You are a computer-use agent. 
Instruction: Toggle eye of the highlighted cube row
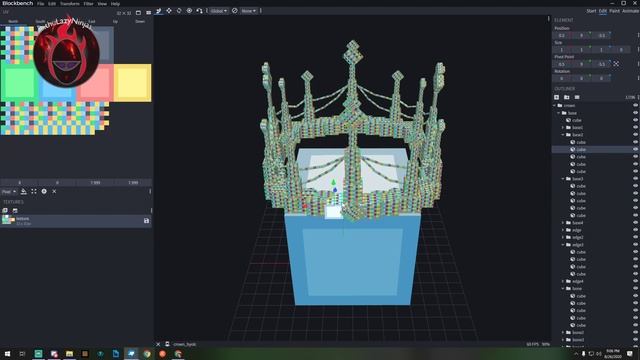point(636,149)
